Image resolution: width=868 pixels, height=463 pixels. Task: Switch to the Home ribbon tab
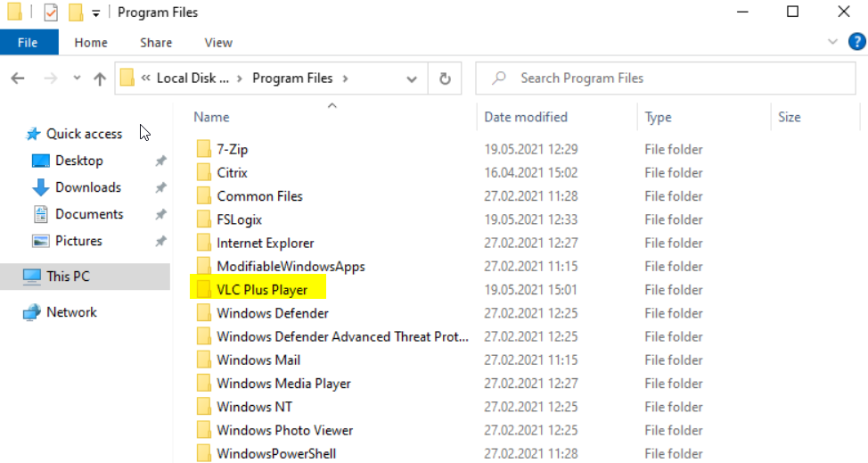click(x=91, y=43)
